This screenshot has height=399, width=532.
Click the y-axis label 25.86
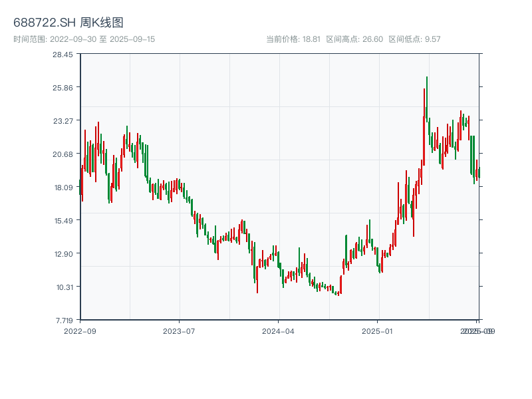[x=63, y=88]
